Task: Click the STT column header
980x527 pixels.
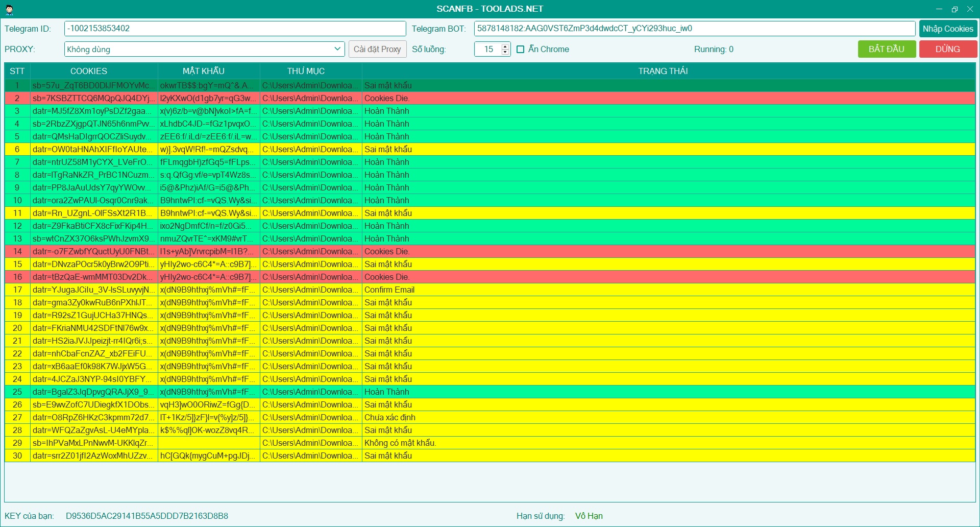Action: [17, 71]
